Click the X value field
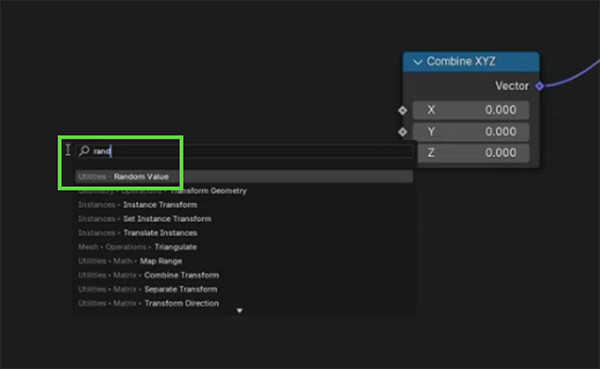The height and width of the screenshot is (369, 600). click(471, 110)
